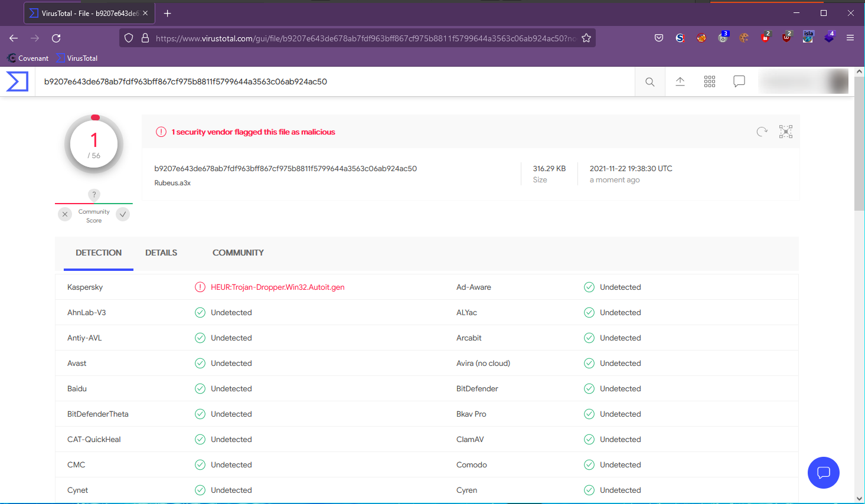Click the VirusTotal search magnifier icon
865x504 pixels.
pyautogui.click(x=650, y=81)
